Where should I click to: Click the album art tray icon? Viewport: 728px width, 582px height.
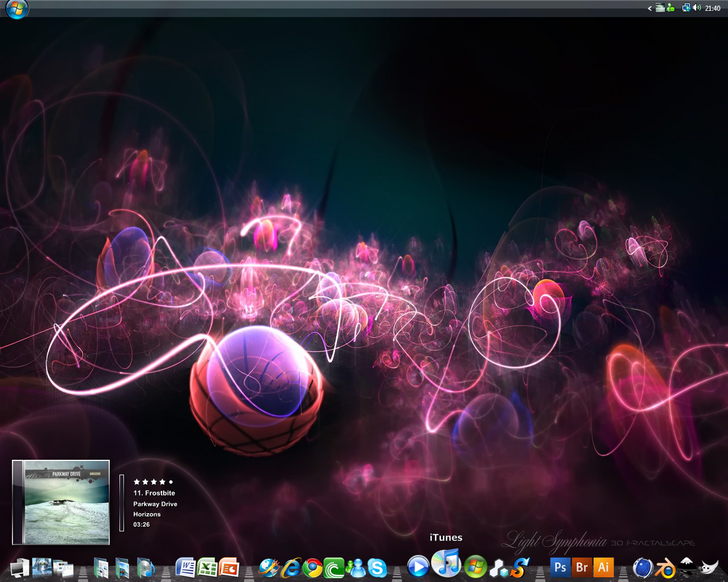[x=660, y=8]
